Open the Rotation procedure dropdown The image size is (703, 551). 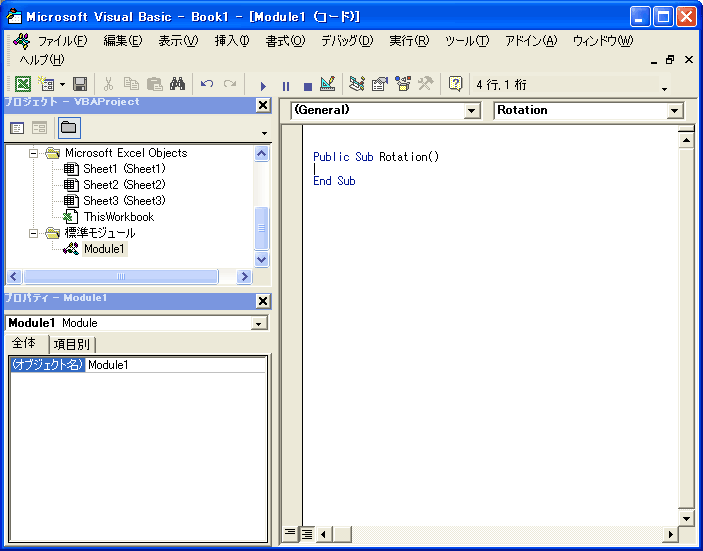675,111
